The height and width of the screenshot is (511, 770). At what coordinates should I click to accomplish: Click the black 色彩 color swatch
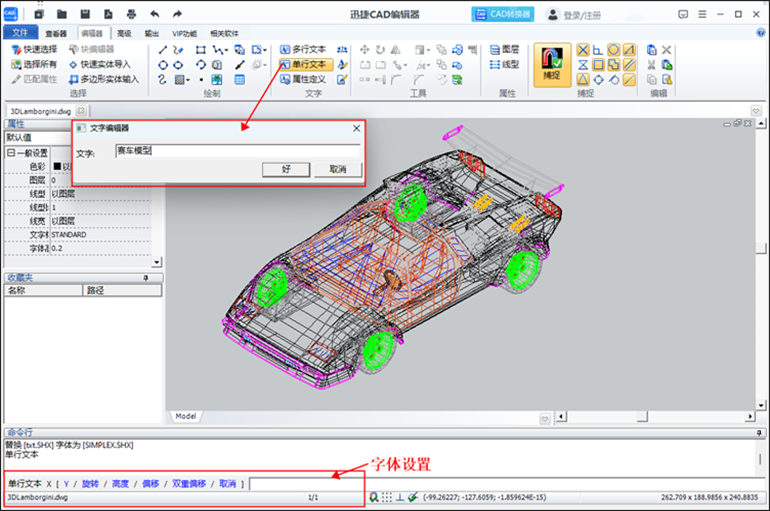coord(57,166)
